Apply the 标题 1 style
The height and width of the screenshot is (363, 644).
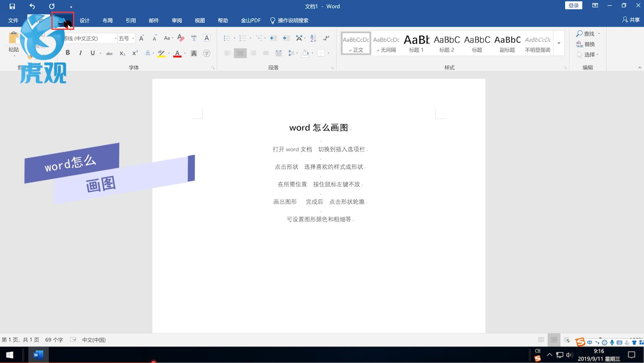click(416, 43)
